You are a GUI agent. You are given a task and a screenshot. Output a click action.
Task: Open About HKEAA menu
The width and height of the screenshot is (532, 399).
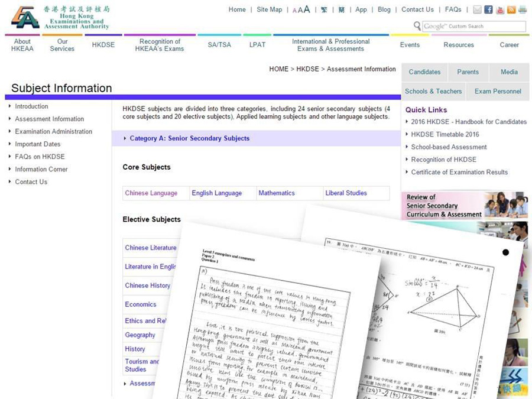pyautogui.click(x=22, y=45)
